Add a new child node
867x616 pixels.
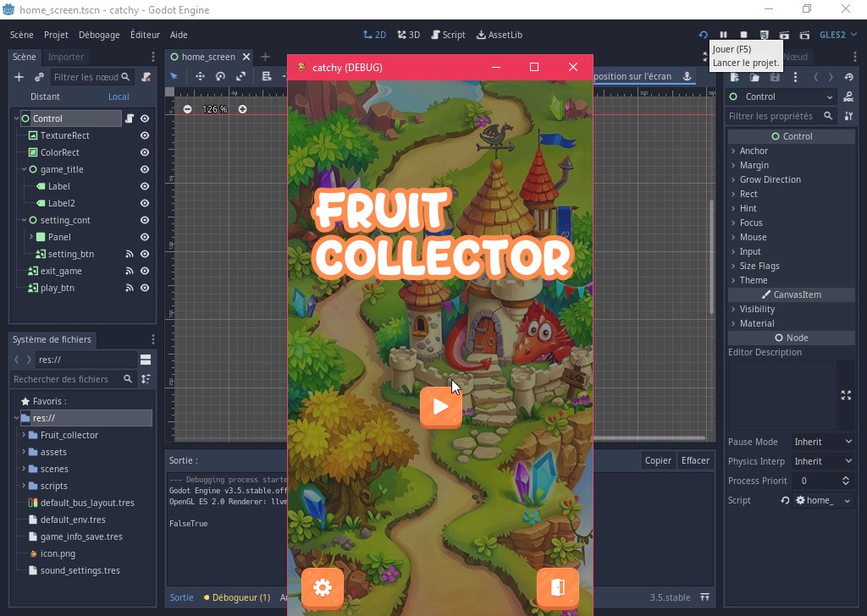19,77
